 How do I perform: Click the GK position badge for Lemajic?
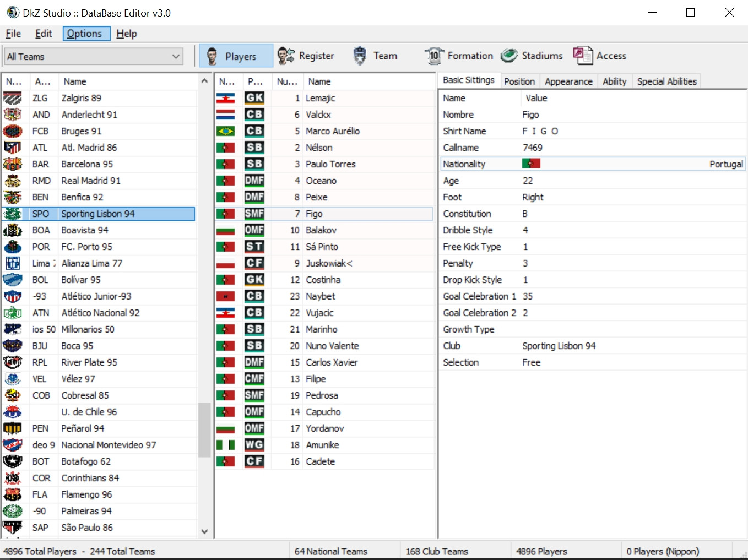tap(254, 98)
